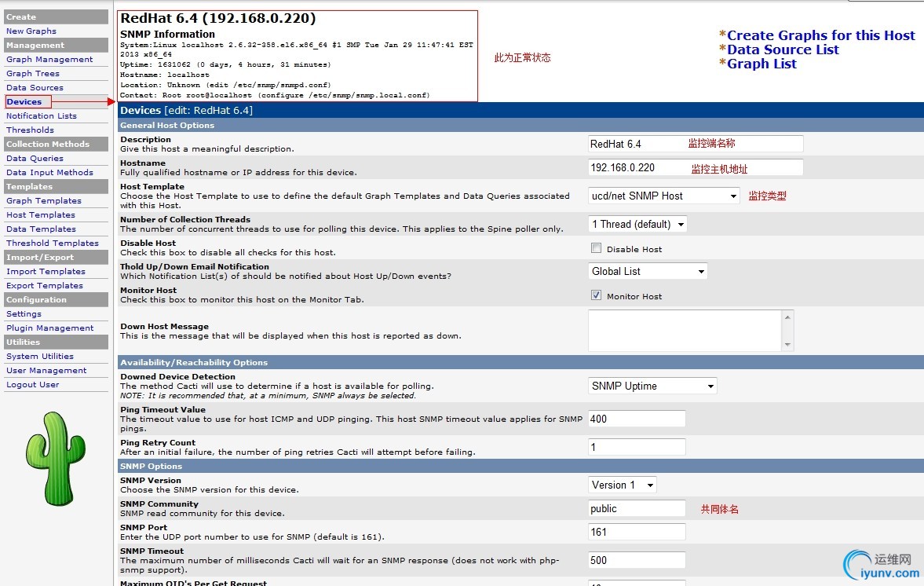
Task: Open Data Source List link
Action: [783, 49]
